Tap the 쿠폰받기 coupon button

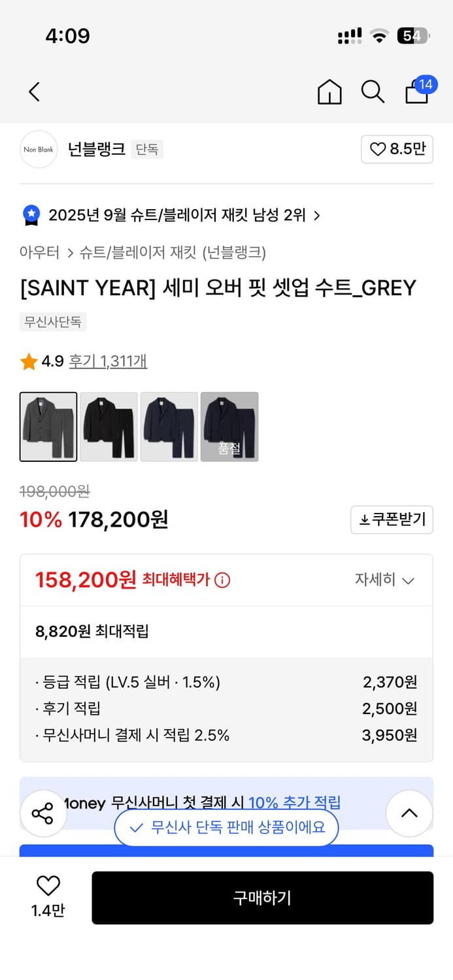(x=392, y=519)
